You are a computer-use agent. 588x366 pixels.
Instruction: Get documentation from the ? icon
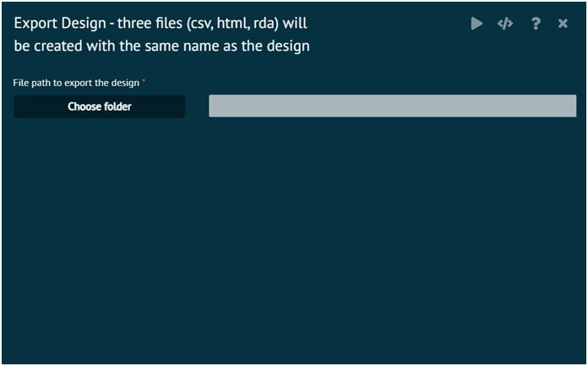coord(536,24)
